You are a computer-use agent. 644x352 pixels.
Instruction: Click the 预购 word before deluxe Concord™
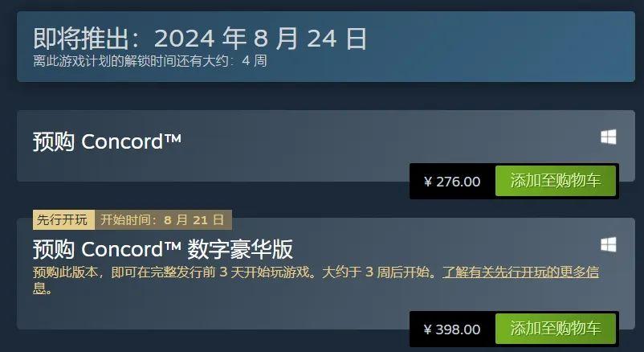[x=54, y=249]
